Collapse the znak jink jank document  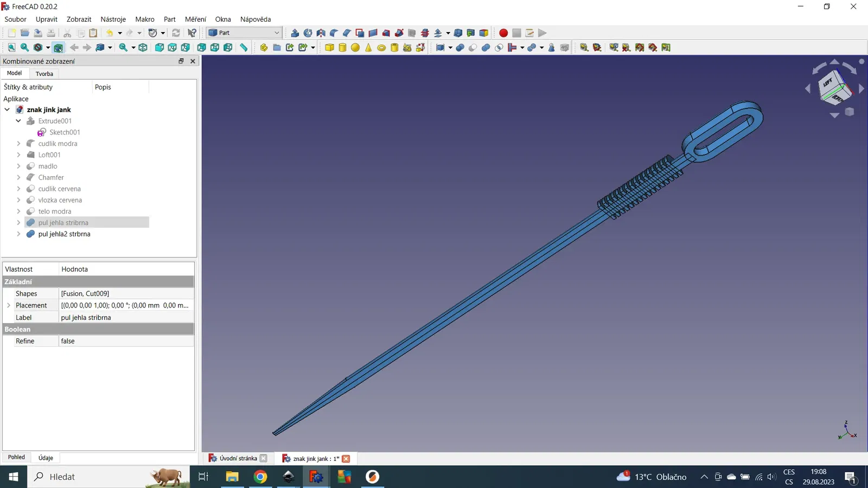click(x=7, y=110)
